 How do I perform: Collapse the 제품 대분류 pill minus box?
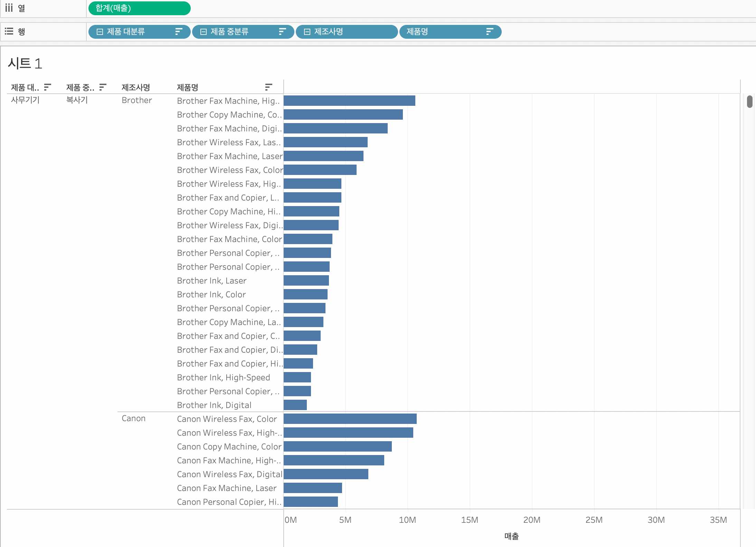click(x=100, y=32)
